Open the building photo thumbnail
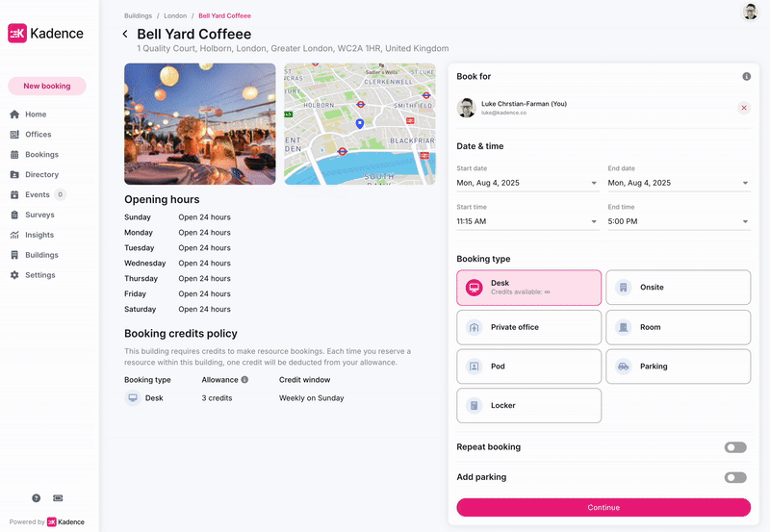This screenshot has width=770, height=532. (200, 124)
